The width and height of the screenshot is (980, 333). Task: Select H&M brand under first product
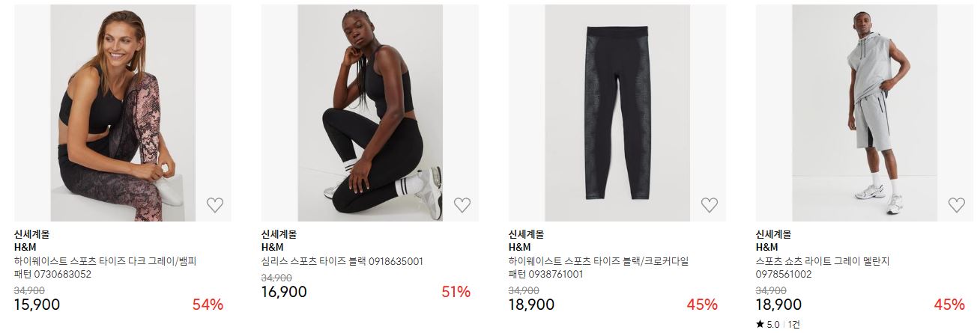tap(25, 247)
